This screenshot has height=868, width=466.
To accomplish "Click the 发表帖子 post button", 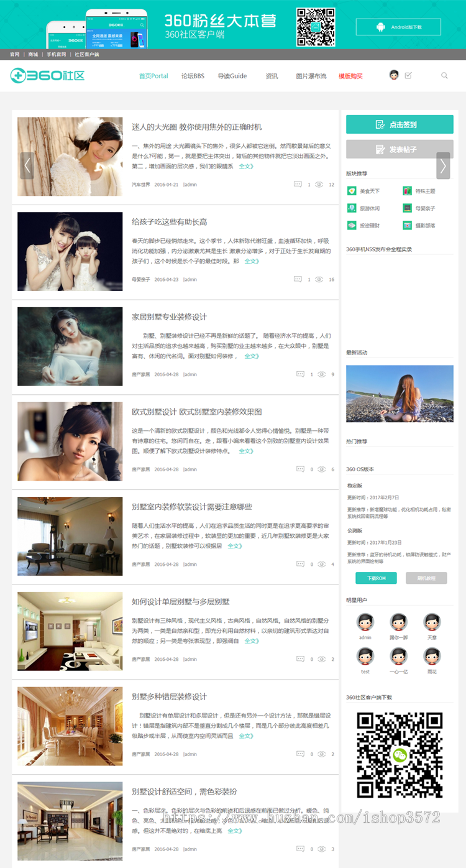I will 400,149.
